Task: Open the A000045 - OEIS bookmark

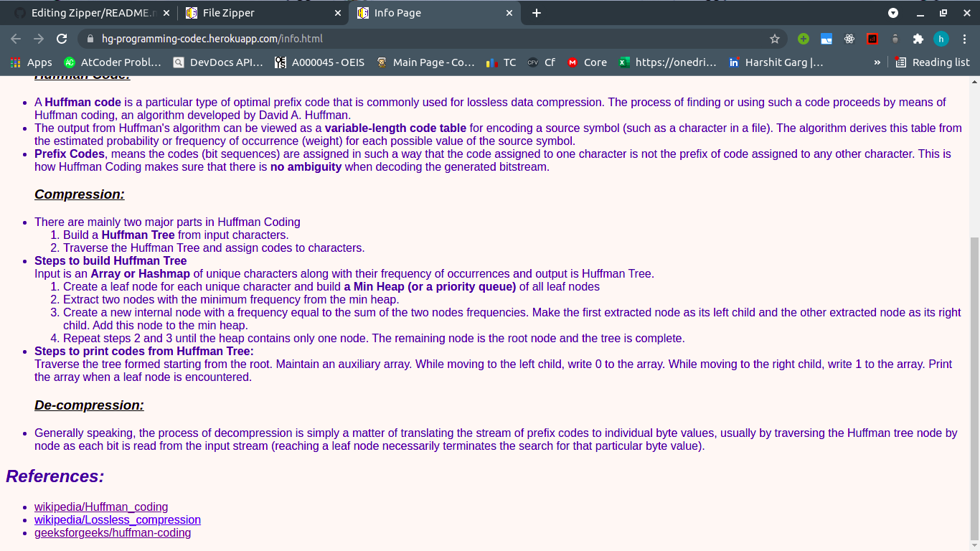Action: coord(320,62)
